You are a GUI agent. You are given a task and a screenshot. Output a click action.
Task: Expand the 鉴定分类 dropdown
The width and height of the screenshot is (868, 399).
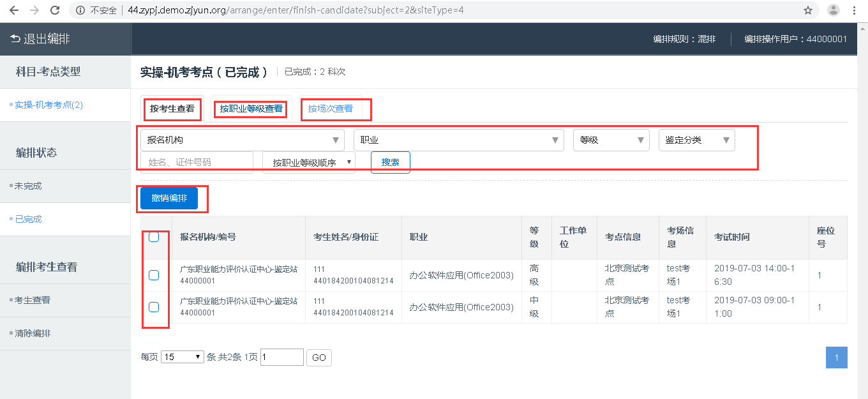coord(696,140)
